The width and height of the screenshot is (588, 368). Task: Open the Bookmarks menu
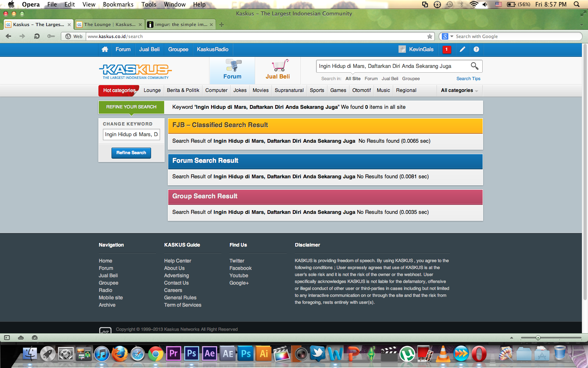coord(118,4)
